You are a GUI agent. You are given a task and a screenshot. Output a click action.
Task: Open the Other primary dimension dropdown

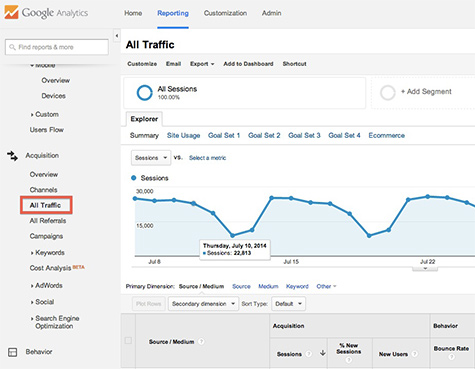pyautogui.click(x=326, y=286)
